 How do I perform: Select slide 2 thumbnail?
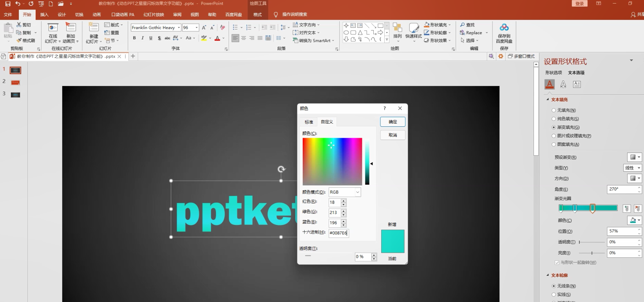click(x=15, y=83)
